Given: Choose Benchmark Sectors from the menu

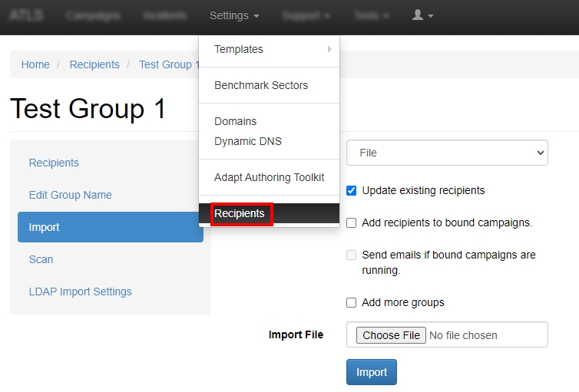Looking at the screenshot, I should coord(261,85).
